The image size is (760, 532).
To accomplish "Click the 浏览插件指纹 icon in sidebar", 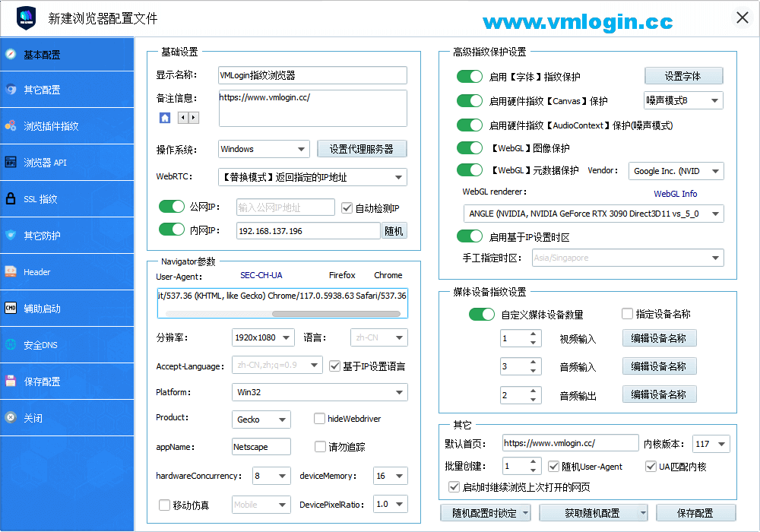I will point(11,126).
